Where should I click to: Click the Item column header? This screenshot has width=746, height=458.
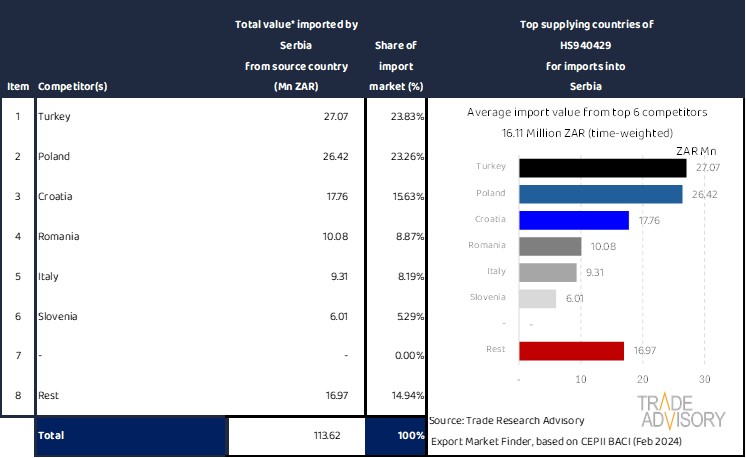17,86
